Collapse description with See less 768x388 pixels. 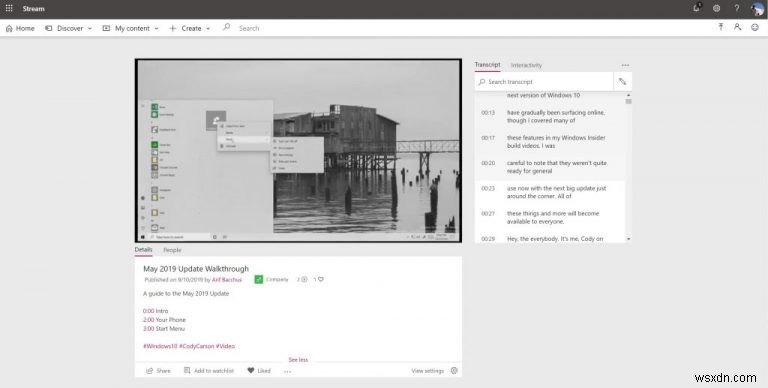point(298,360)
